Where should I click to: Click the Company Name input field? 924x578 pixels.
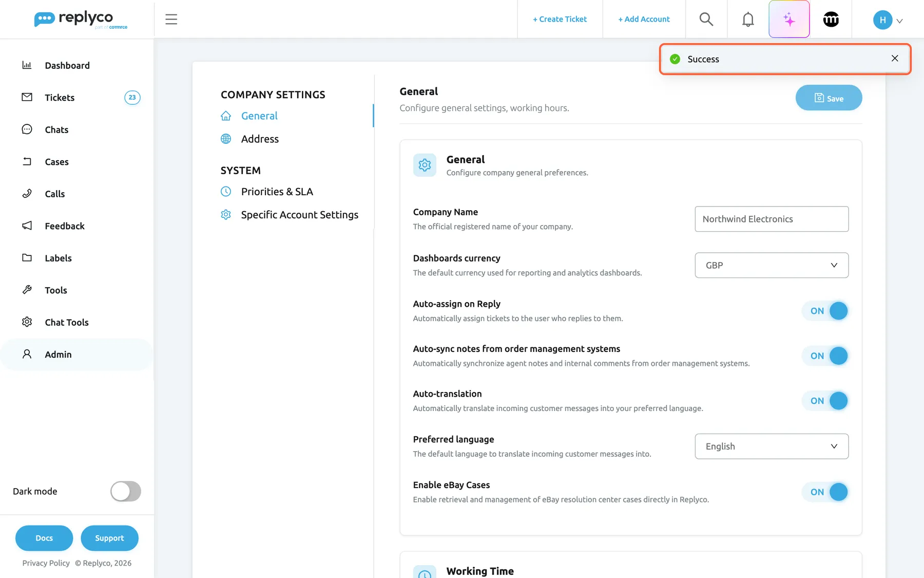pos(772,219)
